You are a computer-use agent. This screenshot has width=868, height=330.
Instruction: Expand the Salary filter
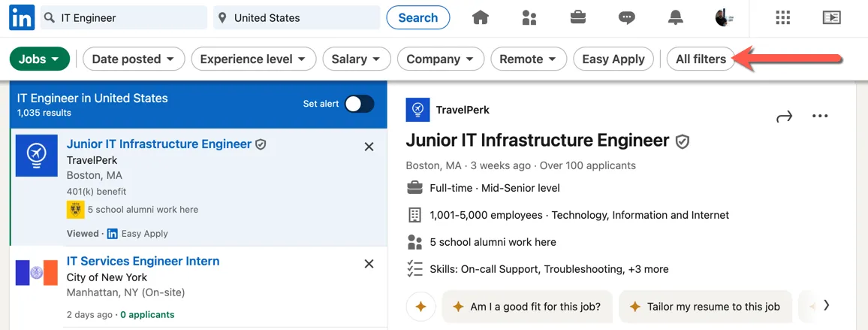tap(357, 59)
